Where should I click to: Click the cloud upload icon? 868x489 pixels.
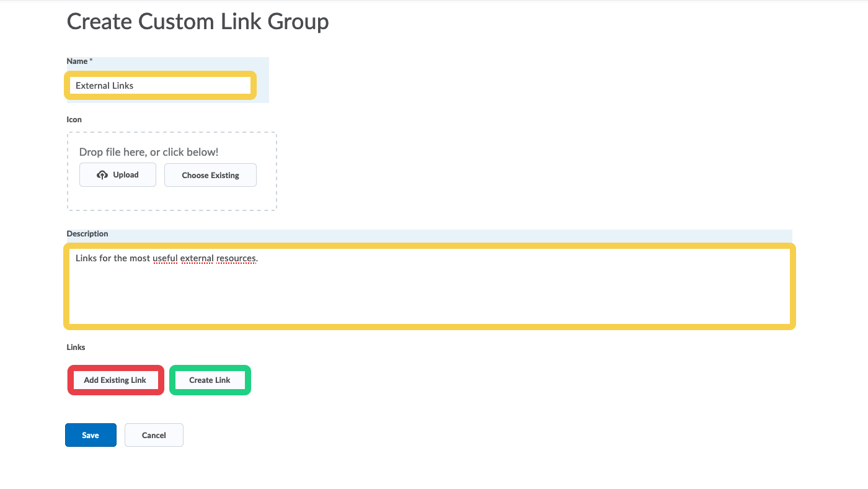pos(102,175)
